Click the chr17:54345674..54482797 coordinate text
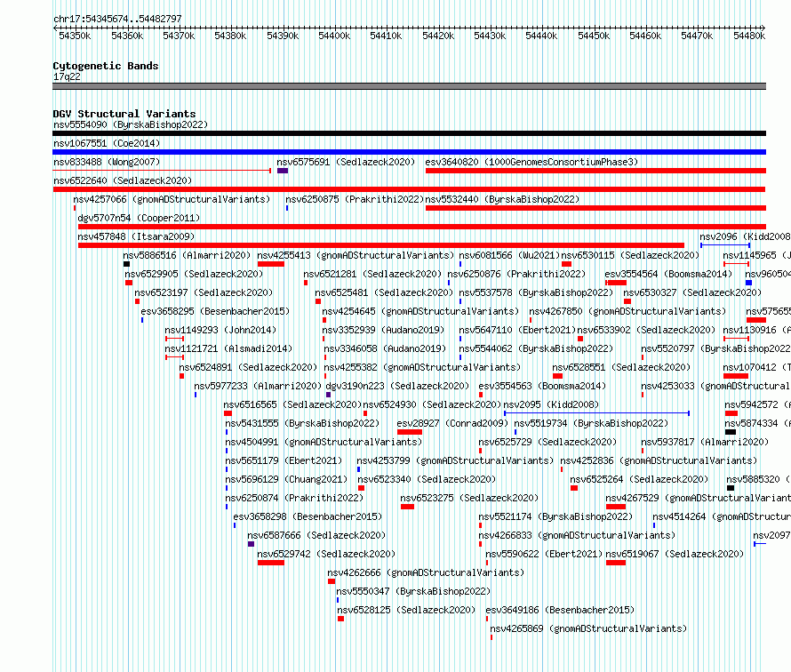This screenshot has width=791, height=672. pyautogui.click(x=117, y=19)
